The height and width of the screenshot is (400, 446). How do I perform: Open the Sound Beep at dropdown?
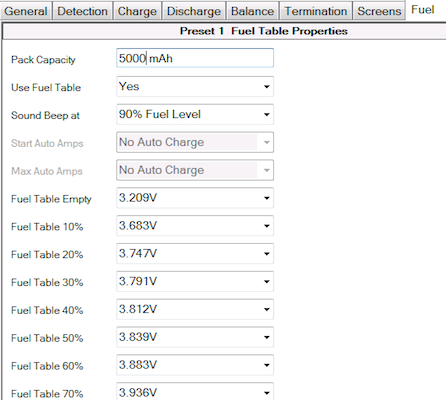pyautogui.click(x=195, y=114)
